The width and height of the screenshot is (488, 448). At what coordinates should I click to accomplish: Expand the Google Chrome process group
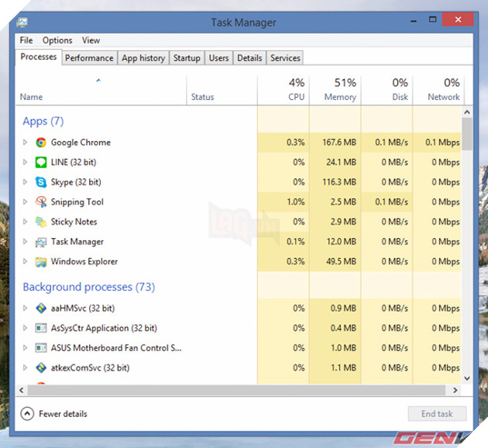(25, 143)
